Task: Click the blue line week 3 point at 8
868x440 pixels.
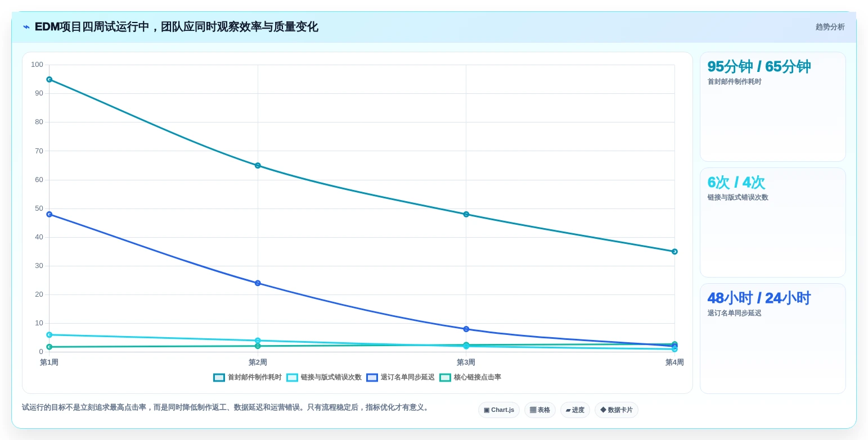Action: pos(466,329)
